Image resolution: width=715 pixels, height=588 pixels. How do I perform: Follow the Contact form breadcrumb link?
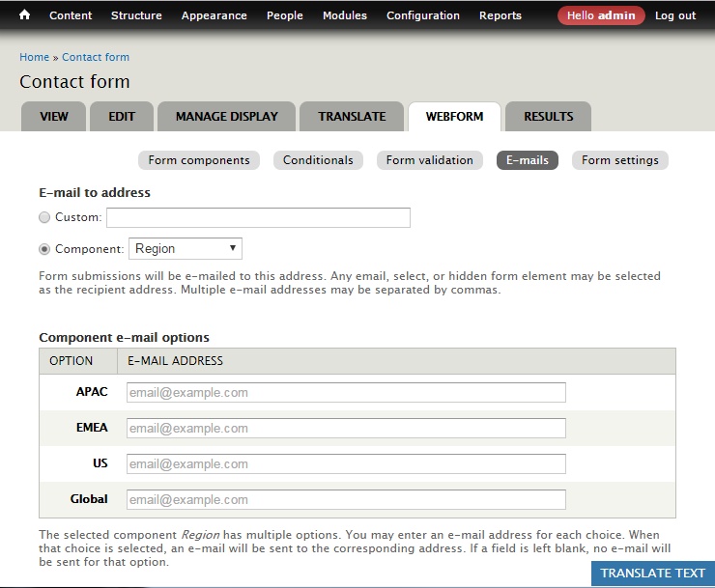[96, 57]
